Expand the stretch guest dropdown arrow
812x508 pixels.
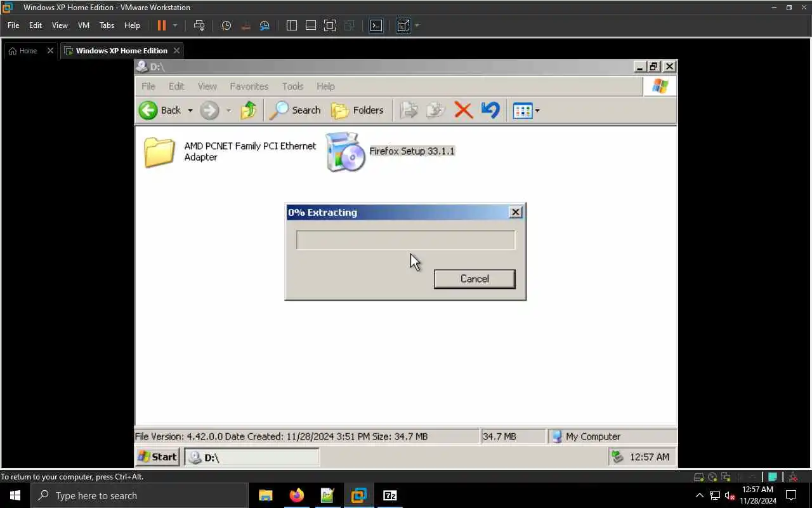point(417,25)
